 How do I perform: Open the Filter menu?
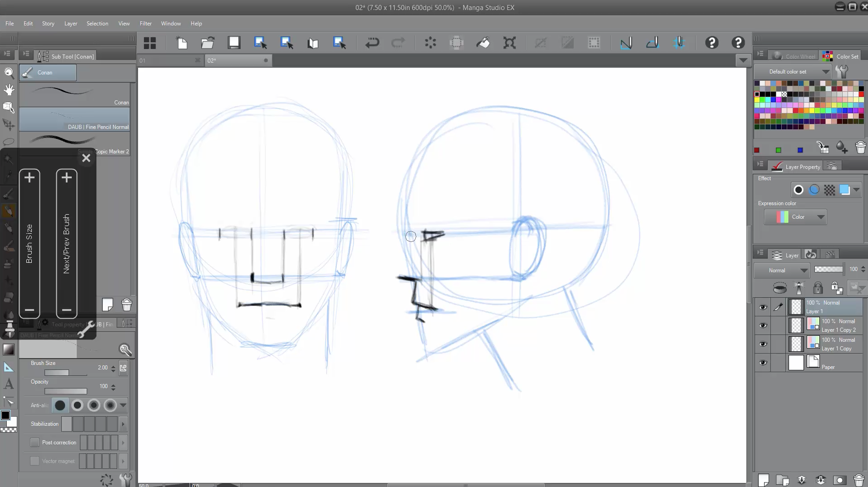146,23
